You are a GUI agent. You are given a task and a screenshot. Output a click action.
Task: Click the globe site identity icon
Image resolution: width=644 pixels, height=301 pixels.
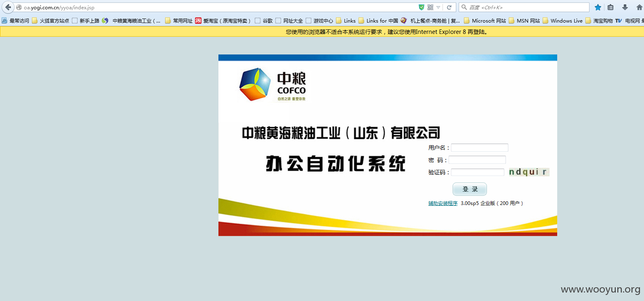point(19,7)
